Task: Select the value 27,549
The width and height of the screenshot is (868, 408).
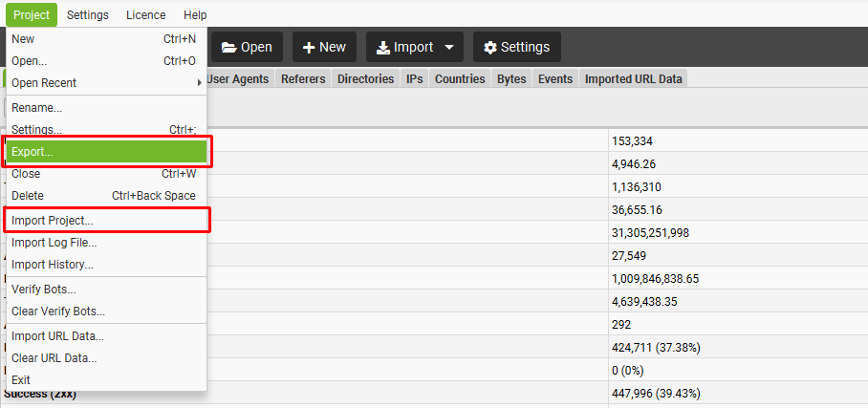Action: point(629,256)
